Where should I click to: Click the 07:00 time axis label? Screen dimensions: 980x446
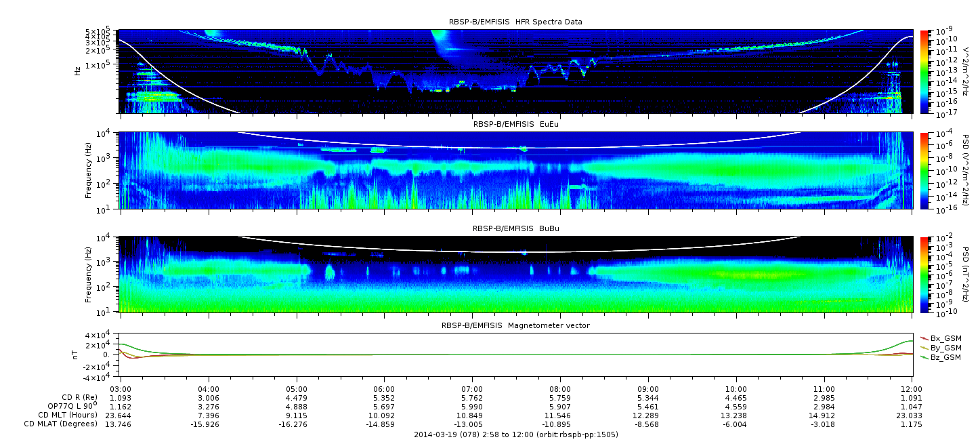(472, 388)
